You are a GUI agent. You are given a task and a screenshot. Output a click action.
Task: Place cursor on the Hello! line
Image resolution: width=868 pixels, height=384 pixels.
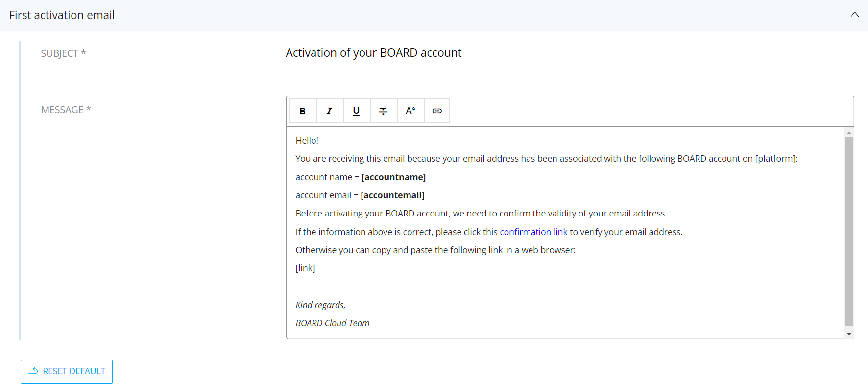coord(307,141)
